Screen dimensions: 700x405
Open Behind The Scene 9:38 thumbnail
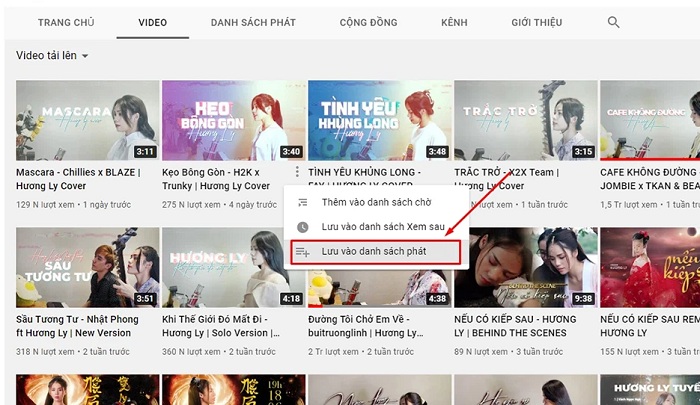pyautogui.click(x=525, y=267)
